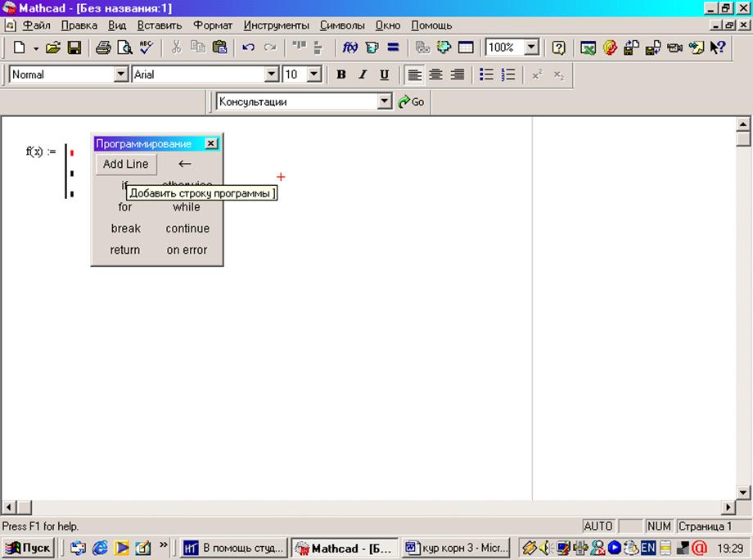Open the 100% zoom dropdown

(x=531, y=48)
